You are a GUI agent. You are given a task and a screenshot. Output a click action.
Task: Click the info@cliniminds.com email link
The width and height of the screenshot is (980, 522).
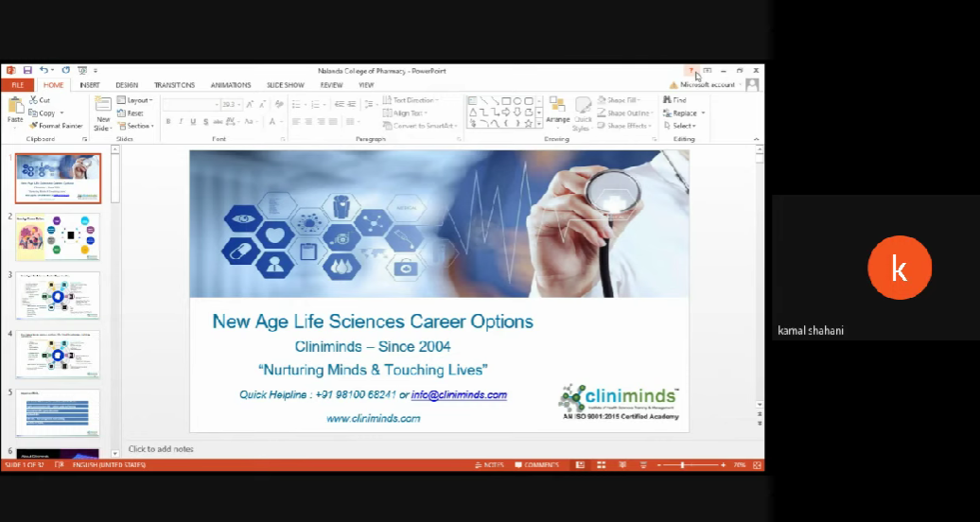point(459,395)
